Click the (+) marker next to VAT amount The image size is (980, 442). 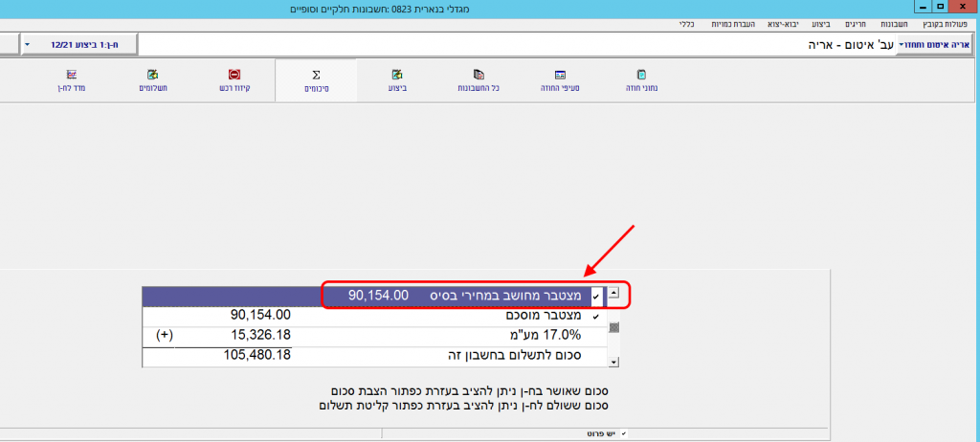point(165,335)
